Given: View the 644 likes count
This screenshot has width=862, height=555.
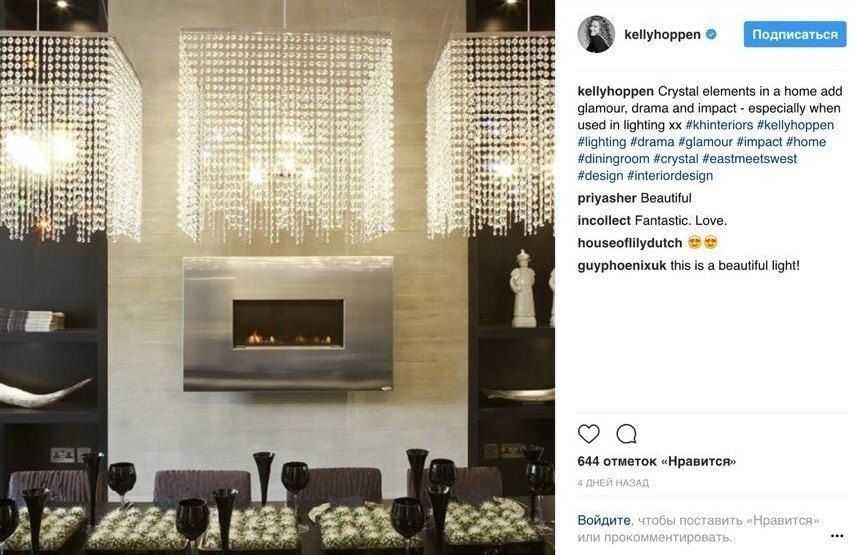Looking at the screenshot, I should click(x=656, y=461).
